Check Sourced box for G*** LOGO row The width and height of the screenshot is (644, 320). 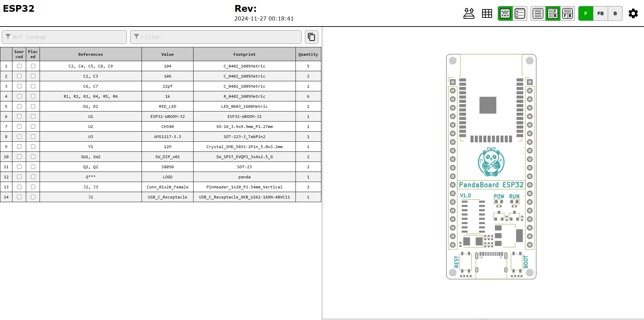(x=19, y=177)
